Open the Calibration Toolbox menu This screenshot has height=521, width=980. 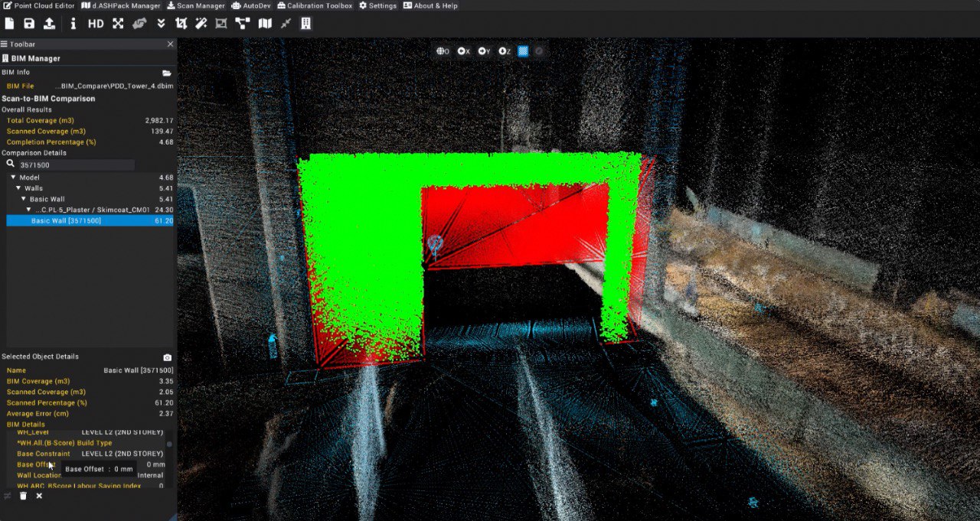[x=315, y=5]
